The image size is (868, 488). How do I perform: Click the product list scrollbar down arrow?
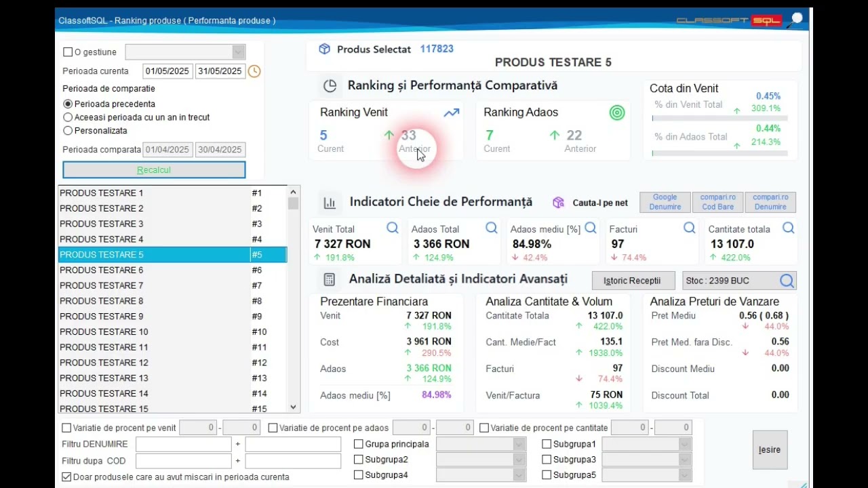(294, 407)
